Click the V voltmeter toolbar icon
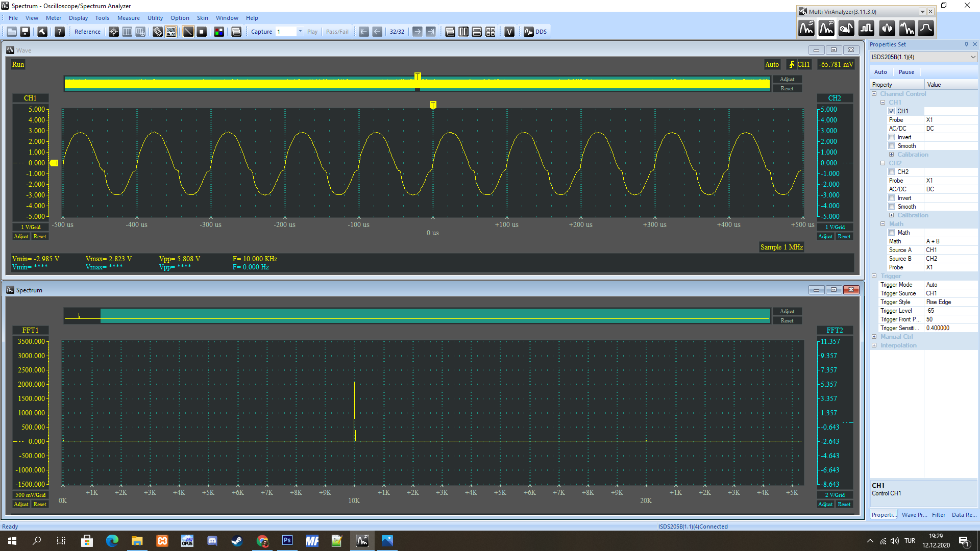The width and height of the screenshot is (980, 551). [x=509, y=32]
